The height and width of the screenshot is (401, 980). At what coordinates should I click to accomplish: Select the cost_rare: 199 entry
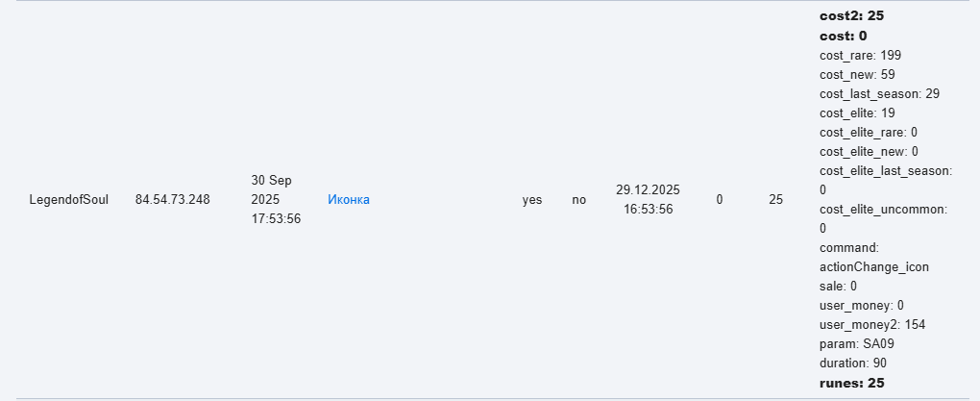click(860, 55)
